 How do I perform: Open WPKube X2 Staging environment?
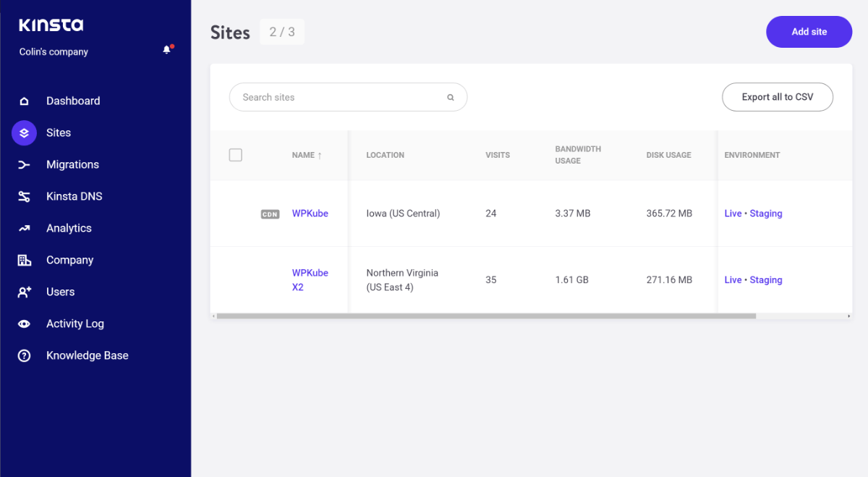click(x=766, y=280)
